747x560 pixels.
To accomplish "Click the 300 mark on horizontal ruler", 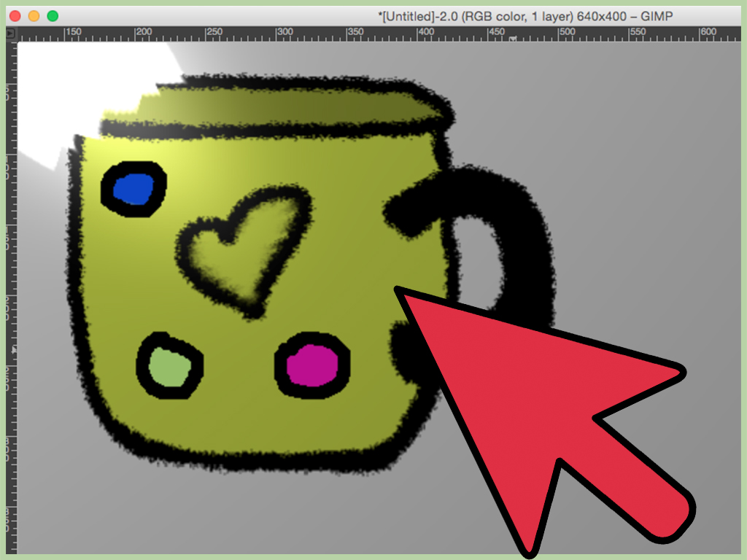I will (x=285, y=32).
